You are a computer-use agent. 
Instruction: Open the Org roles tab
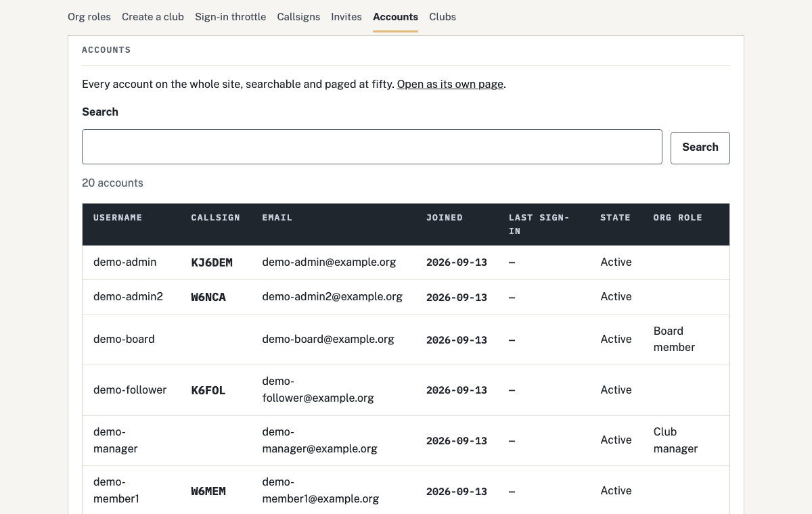click(x=89, y=17)
